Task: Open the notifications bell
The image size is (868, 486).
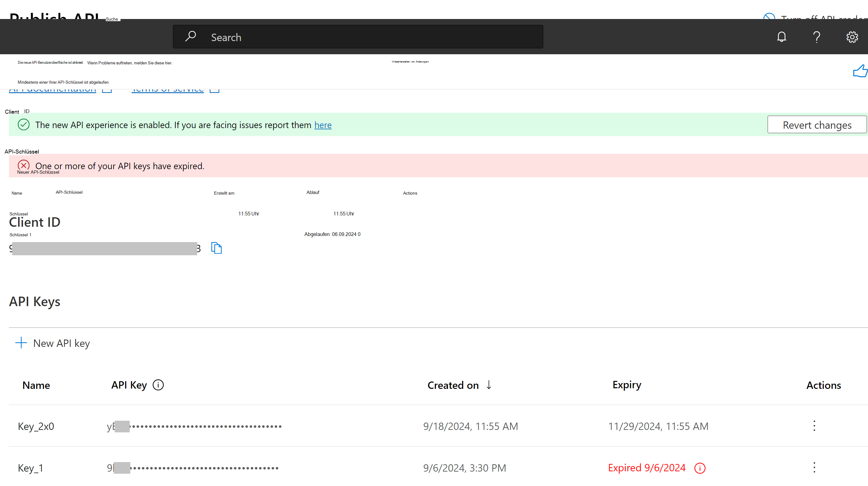Action: tap(782, 37)
